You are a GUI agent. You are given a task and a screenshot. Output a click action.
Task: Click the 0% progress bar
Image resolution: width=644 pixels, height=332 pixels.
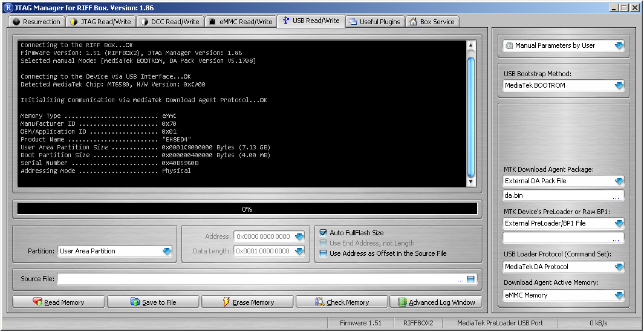pos(247,209)
